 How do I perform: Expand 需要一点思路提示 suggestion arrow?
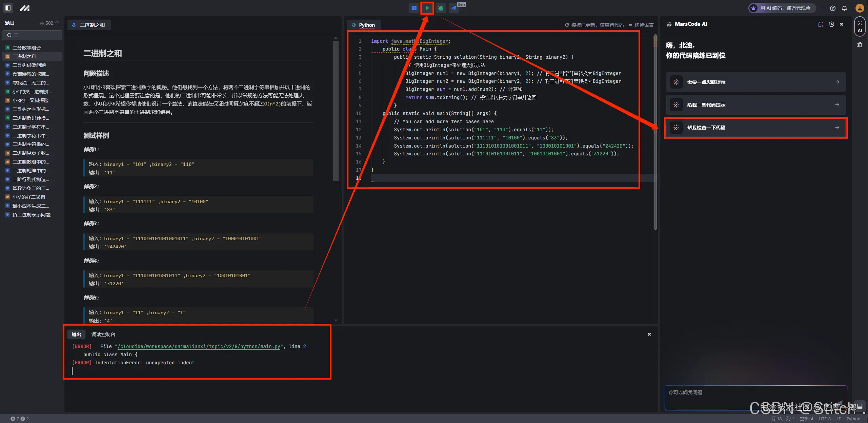[836, 82]
